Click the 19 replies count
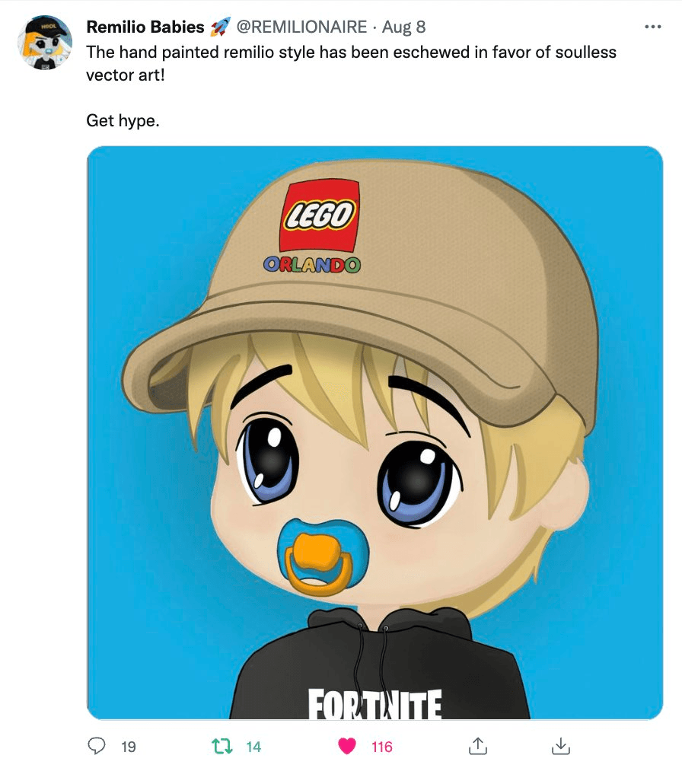 (x=129, y=747)
